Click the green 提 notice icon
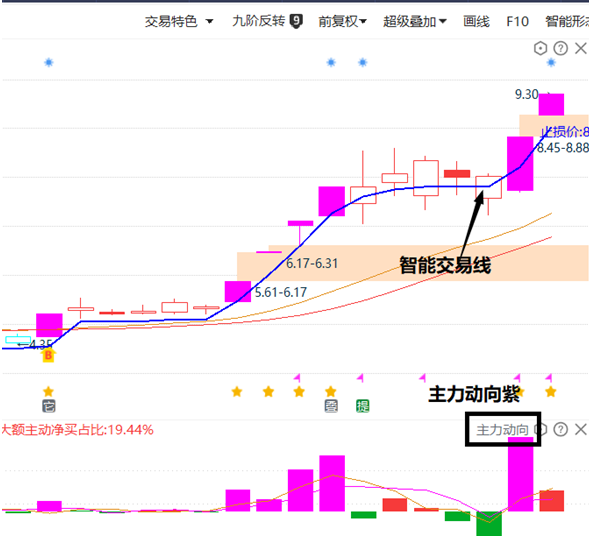Image resolution: width=589 pixels, height=539 pixels. point(362,406)
